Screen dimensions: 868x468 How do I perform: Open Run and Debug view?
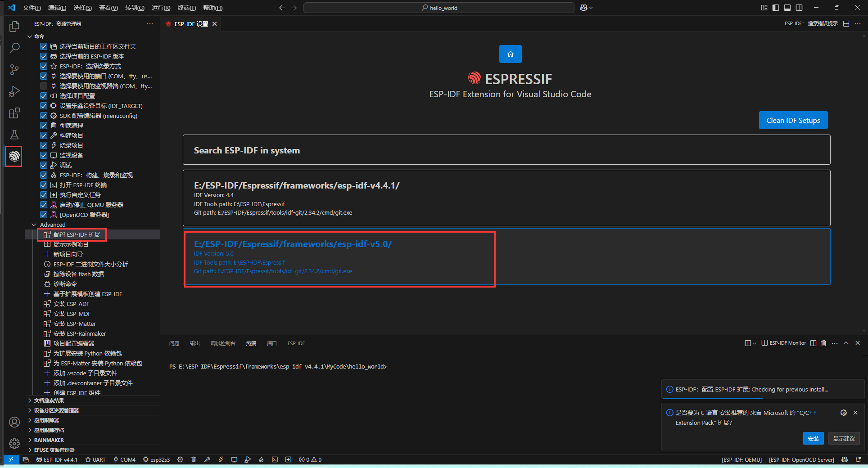tap(14, 91)
